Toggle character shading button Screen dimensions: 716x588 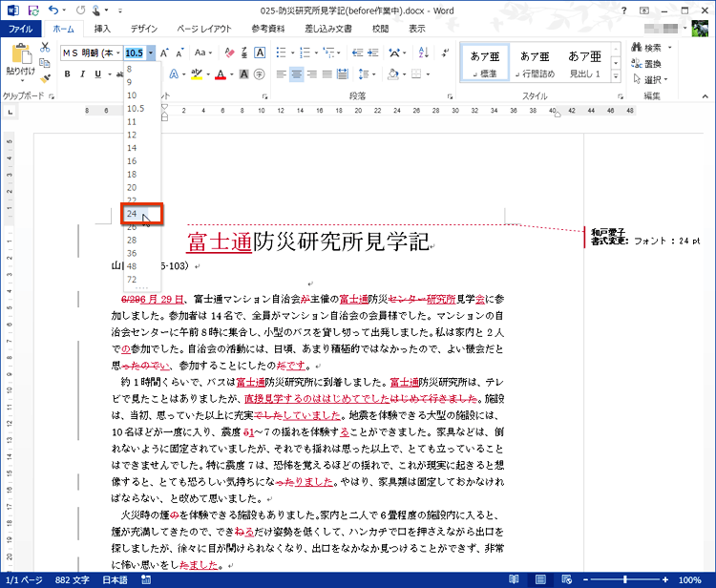[x=244, y=73]
